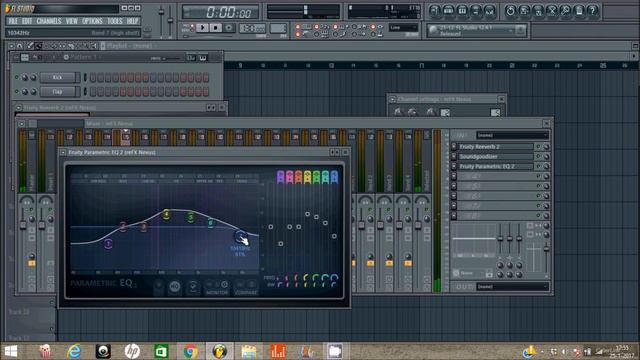The width and height of the screenshot is (640, 360).
Task: Start playback with the play button
Action: 202,28
